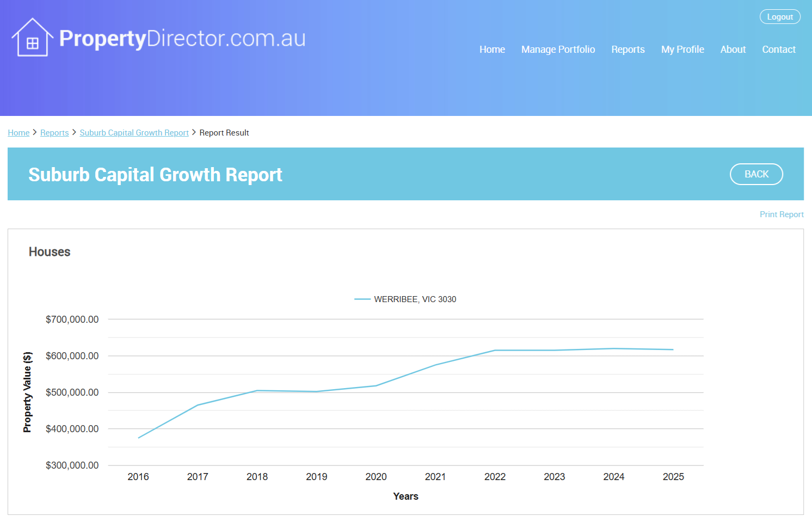This screenshot has width=812, height=528.
Task: Click the Reports breadcrumb link
Action: tap(54, 133)
